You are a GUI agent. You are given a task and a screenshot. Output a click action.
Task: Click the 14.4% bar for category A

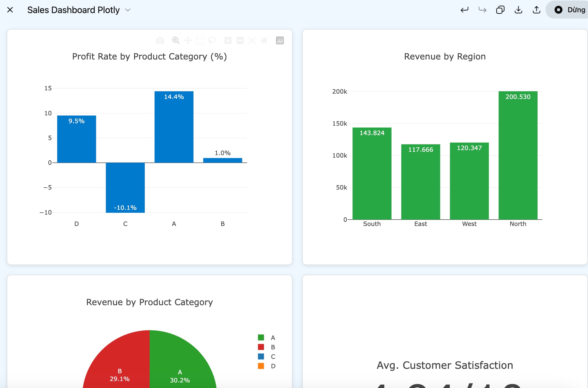pos(174,127)
